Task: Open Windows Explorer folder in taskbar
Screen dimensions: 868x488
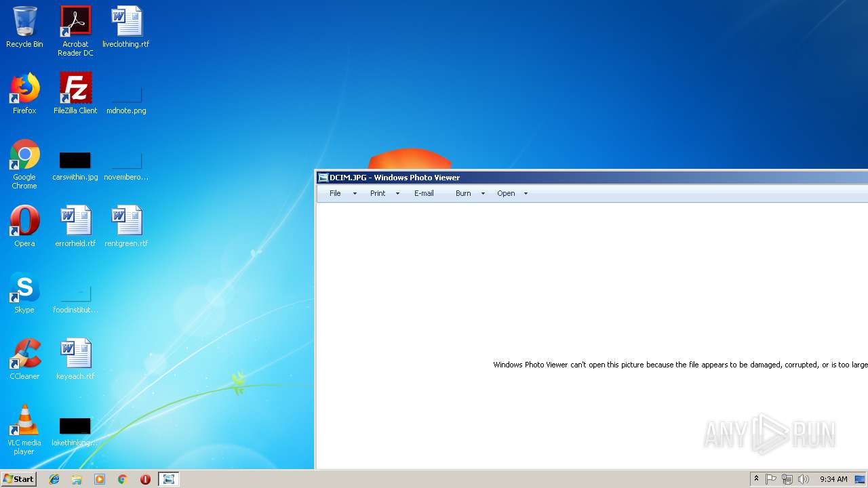Action: pyautogui.click(x=77, y=479)
